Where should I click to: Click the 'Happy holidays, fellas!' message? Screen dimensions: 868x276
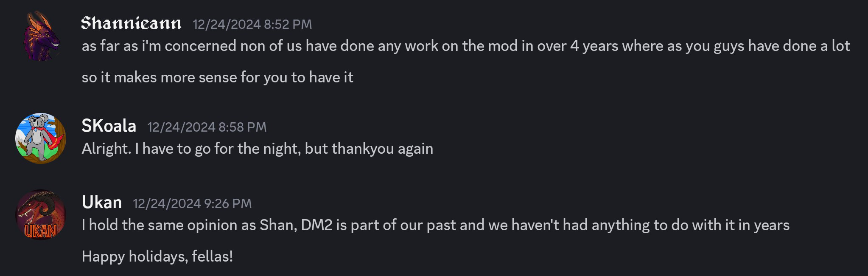click(158, 256)
